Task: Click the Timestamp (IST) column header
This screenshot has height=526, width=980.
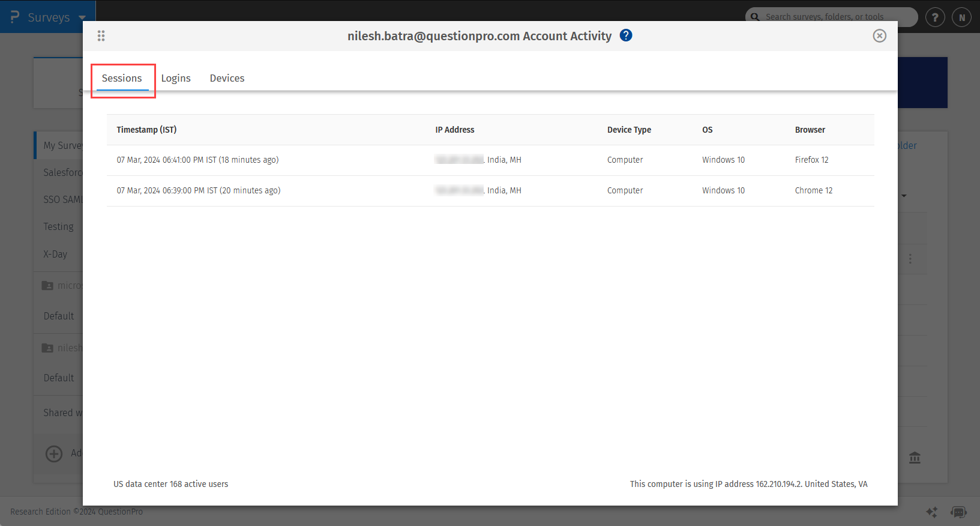Action: pyautogui.click(x=146, y=130)
